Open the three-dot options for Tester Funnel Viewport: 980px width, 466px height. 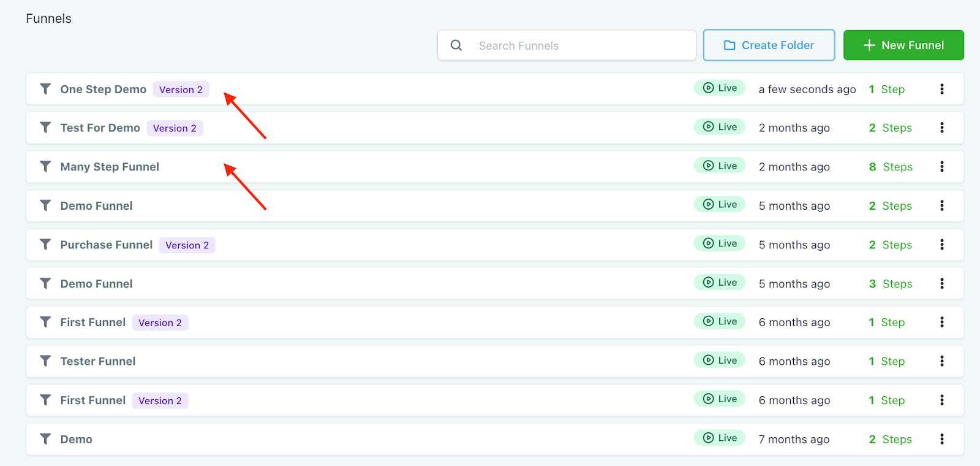click(x=941, y=361)
